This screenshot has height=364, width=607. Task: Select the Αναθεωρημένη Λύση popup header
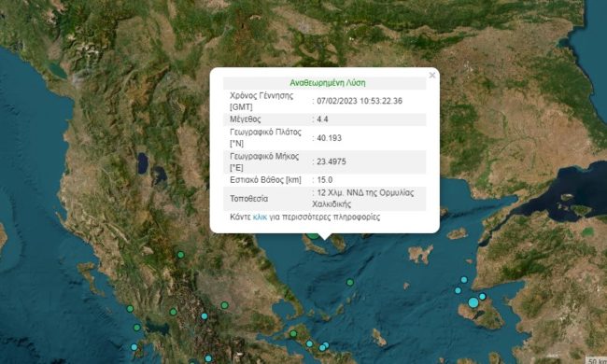tap(328, 83)
